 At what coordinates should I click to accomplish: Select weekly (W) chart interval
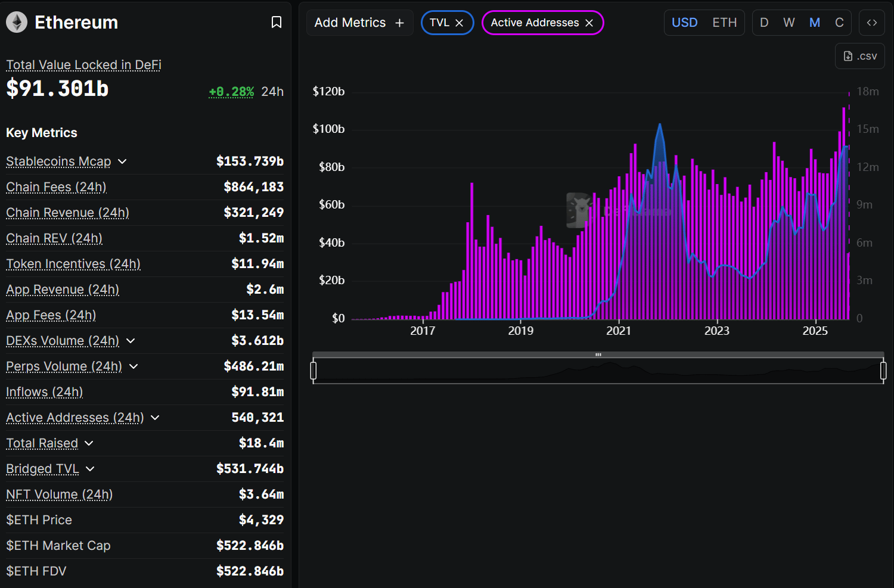(x=789, y=23)
